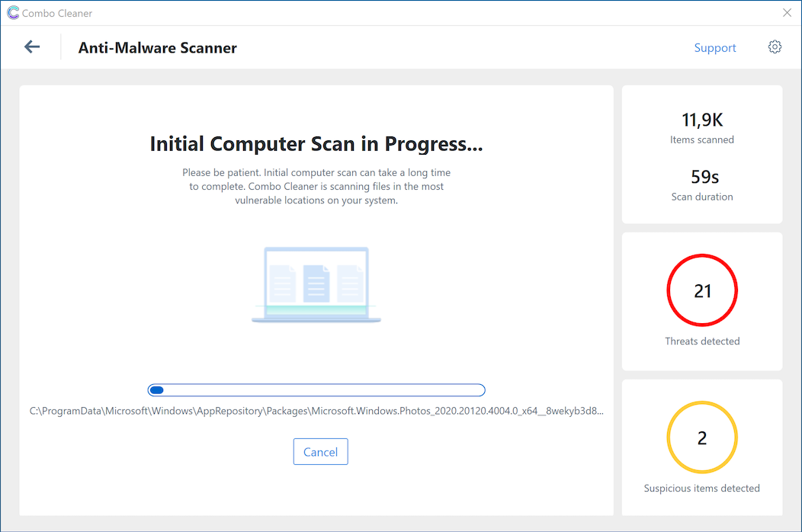
Task: Click the "Please be patient" description paragraph
Action: tap(316, 187)
